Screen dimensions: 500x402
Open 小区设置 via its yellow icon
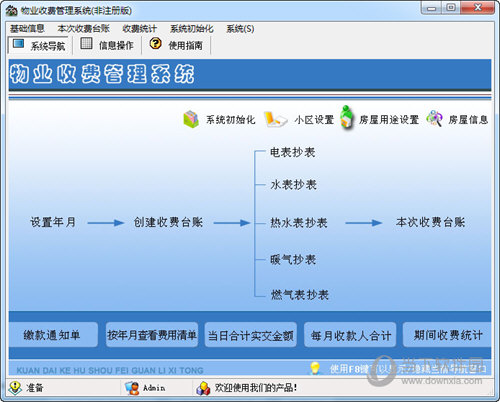[x=275, y=119]
